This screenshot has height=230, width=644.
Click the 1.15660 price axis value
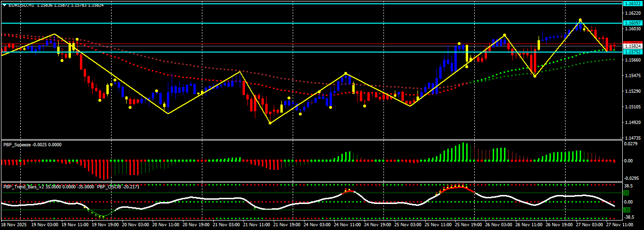click(632, 60)
